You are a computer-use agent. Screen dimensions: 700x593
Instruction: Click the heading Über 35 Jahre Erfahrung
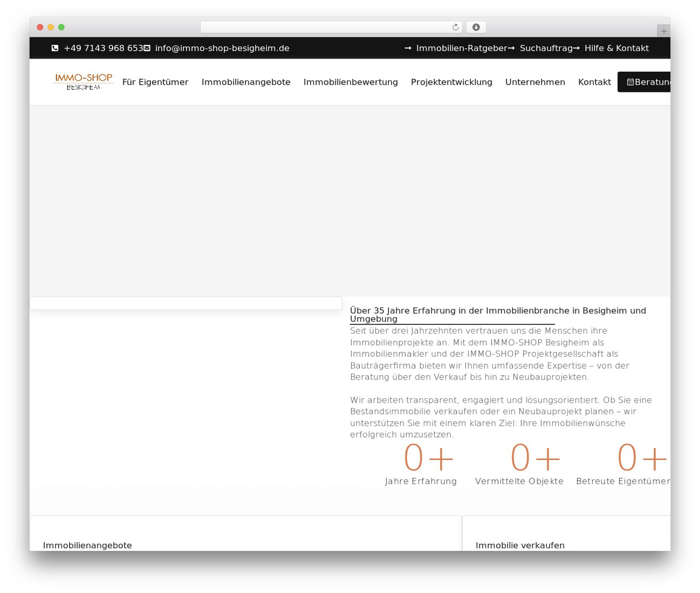(x=498, y=315)
